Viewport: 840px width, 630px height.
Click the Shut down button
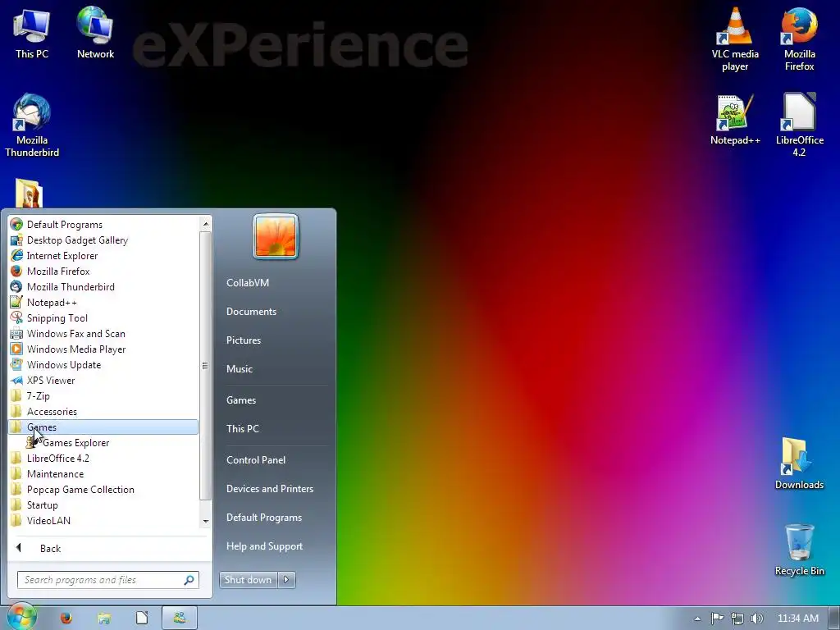(248, 580)
